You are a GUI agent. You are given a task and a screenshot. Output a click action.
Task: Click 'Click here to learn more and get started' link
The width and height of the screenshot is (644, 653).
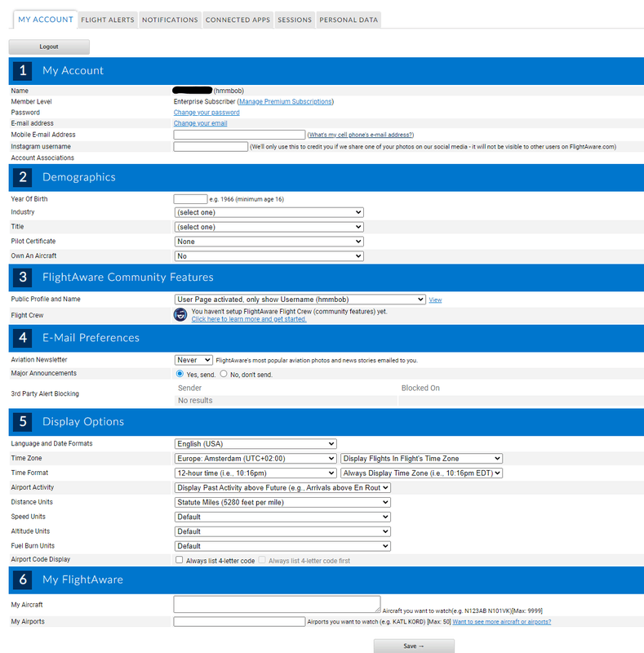249,319
